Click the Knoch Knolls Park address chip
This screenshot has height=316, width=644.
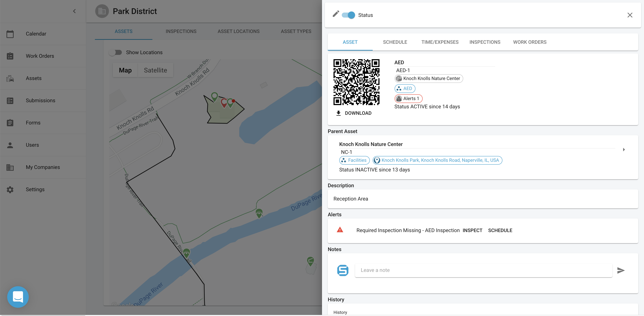point(437,160)
